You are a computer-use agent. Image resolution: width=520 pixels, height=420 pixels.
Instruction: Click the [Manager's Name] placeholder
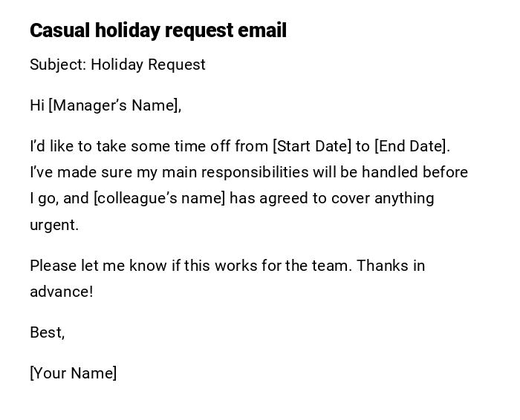[114, 105]
